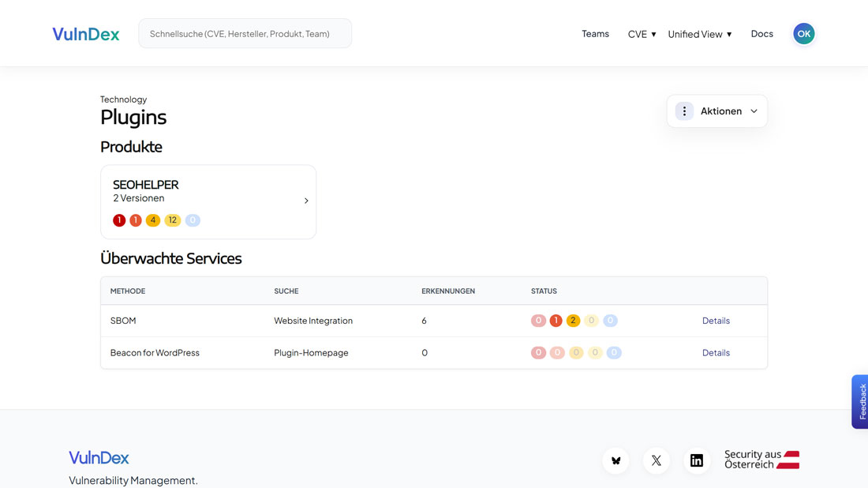
Task: Open Details for Beacon for WordPress
Action: tap(716, 353)
